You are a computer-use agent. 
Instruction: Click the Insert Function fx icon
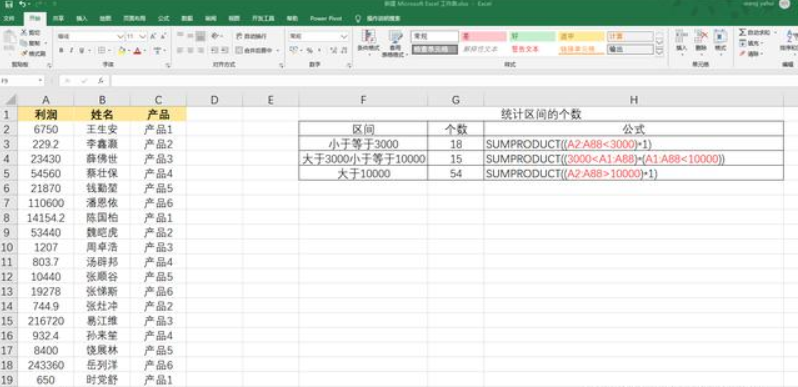101,80
